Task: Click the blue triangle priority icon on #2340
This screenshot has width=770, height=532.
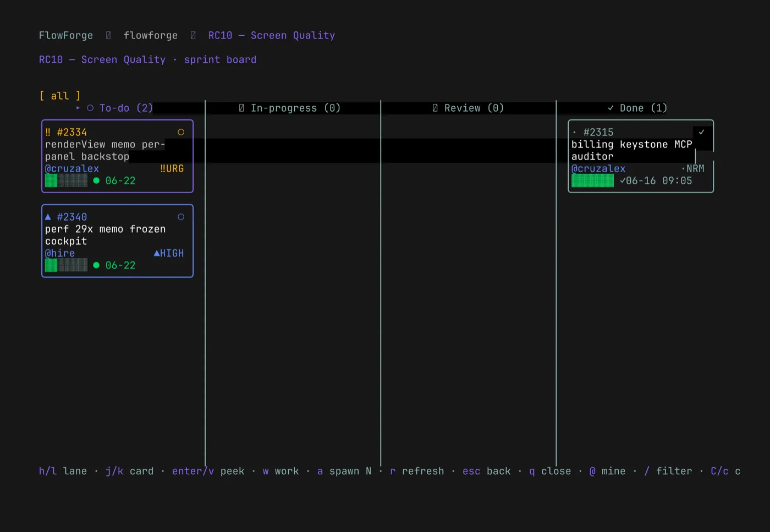Action: [48, 217]
